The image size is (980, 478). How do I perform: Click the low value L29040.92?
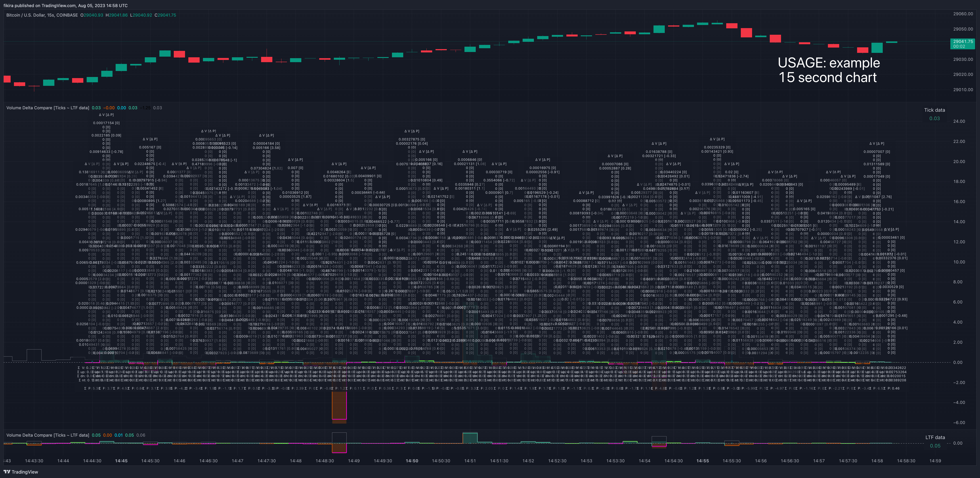(x=141, y=15)
